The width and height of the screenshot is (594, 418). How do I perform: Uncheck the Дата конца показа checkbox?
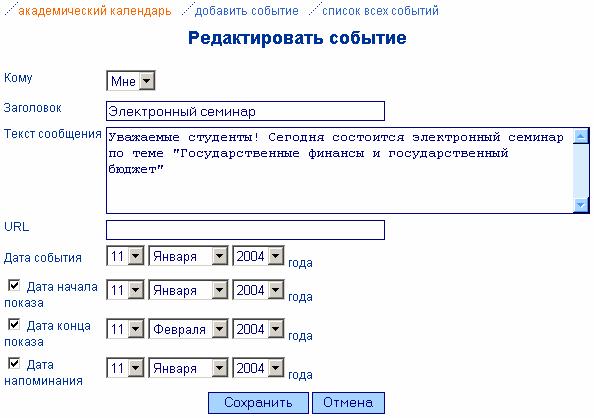click(14, 324)
